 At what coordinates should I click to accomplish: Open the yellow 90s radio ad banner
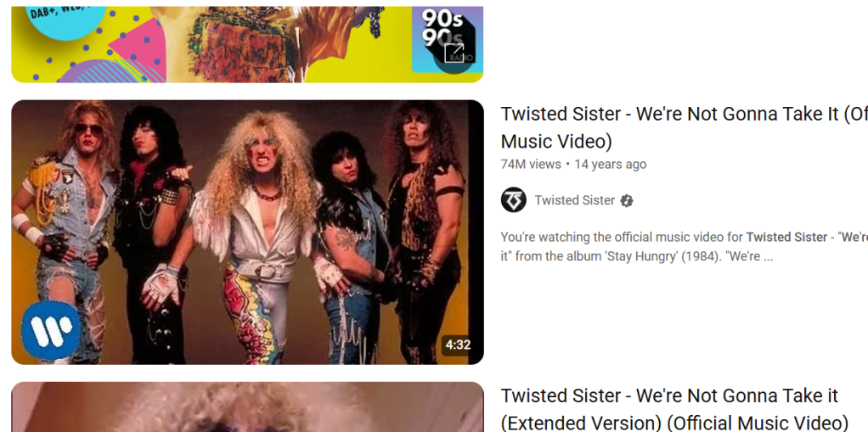(247, 44)
